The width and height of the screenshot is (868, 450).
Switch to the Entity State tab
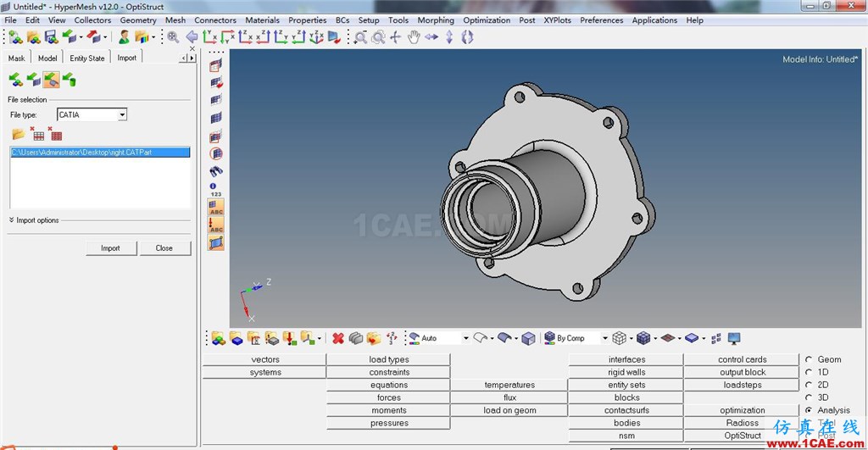[87, 58]
